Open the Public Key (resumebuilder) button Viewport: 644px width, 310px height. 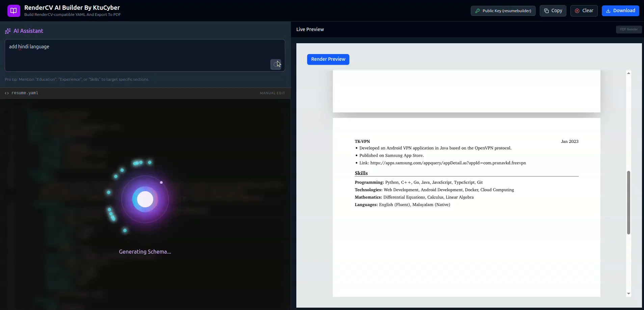[503, 11]
